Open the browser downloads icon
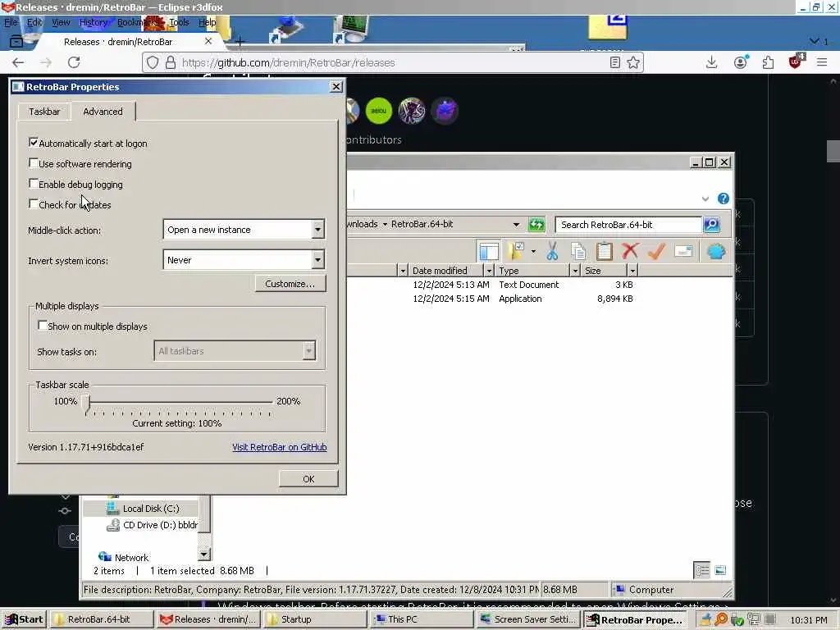Image resolution: width=840 pixels, height=630 pixels. click(711, 62)
